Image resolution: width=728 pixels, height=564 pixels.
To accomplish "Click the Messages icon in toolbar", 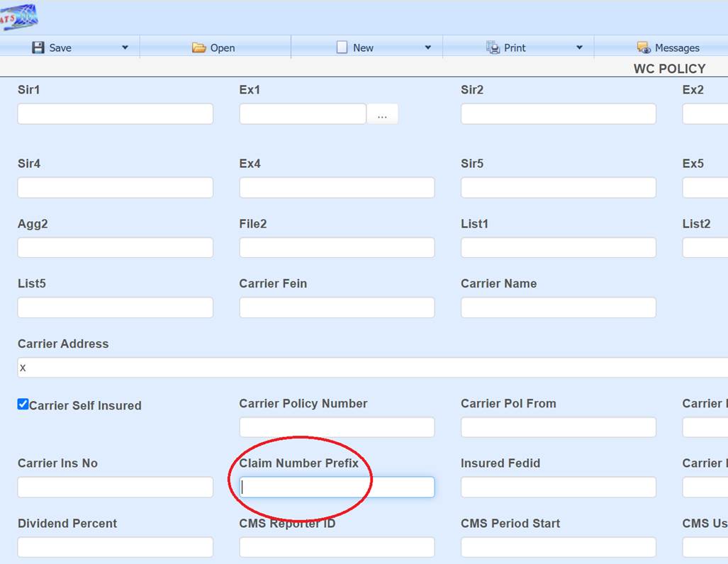I will point(644,47).
